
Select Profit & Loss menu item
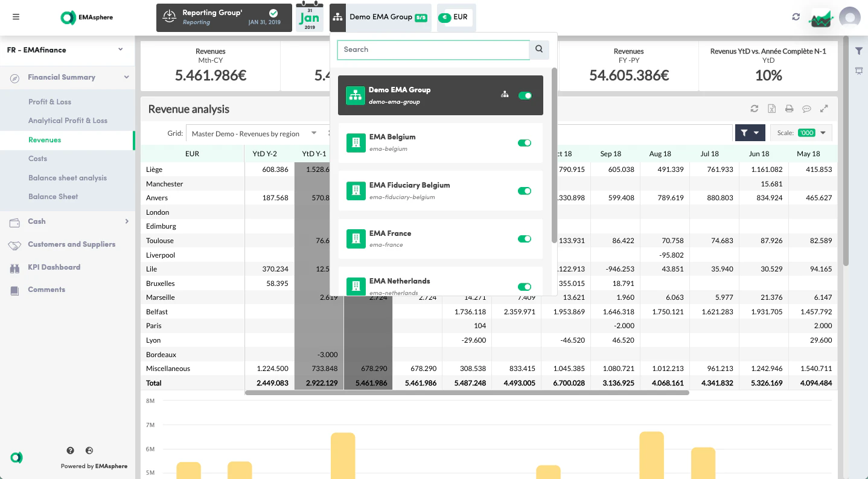coord(49,102)
